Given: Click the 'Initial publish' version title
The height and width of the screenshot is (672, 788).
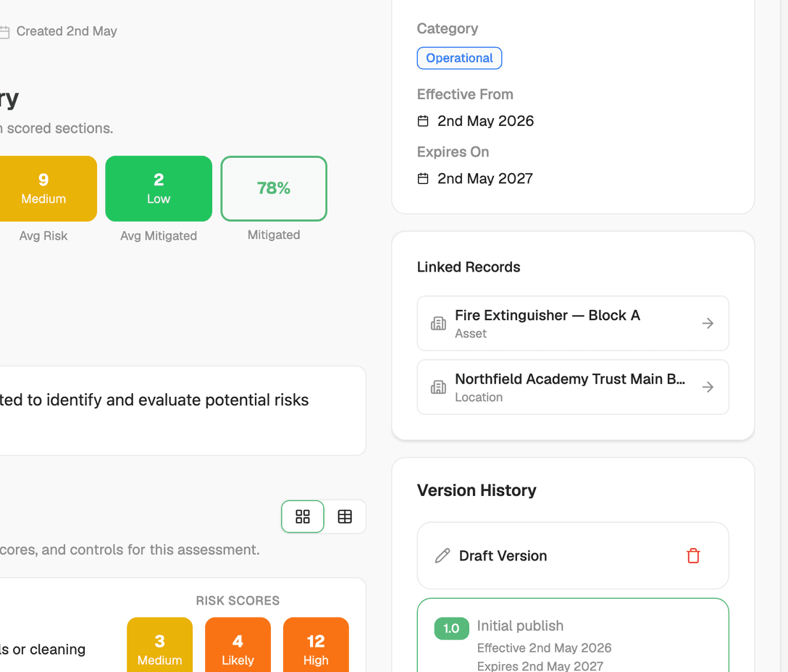Looking at the screenshot, I should coord(520,626).
